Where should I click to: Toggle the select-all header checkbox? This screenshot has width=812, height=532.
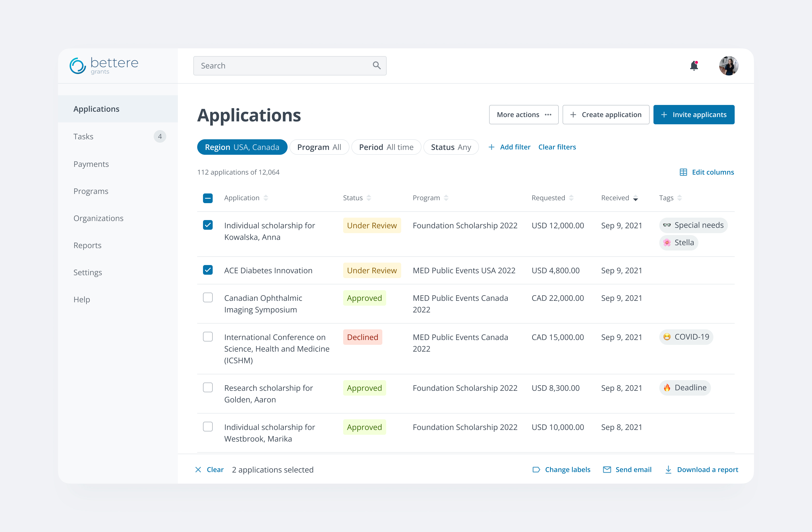point(208,198)
